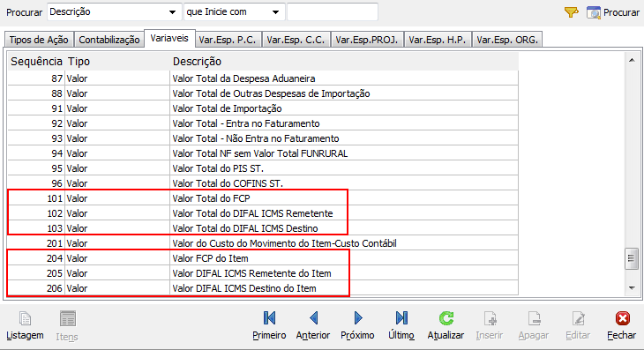Expand the Descrição search field dropdown
Image resolution: width=644 pixels, height=350 pixels.
pyautogui.click(x=173, y=12)
